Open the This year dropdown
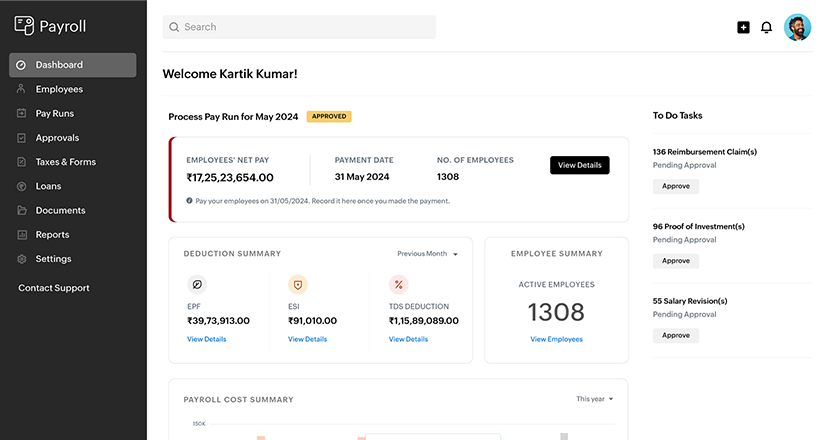 594,399
